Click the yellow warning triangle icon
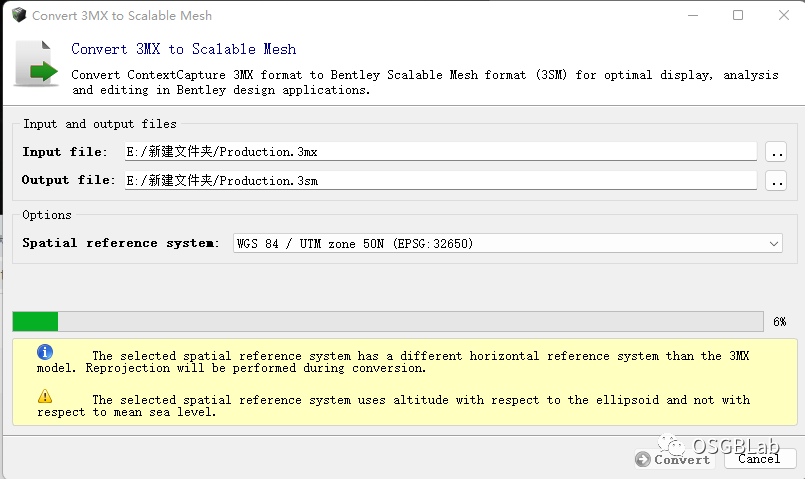The image size is (805, 479). coord(44,396)
